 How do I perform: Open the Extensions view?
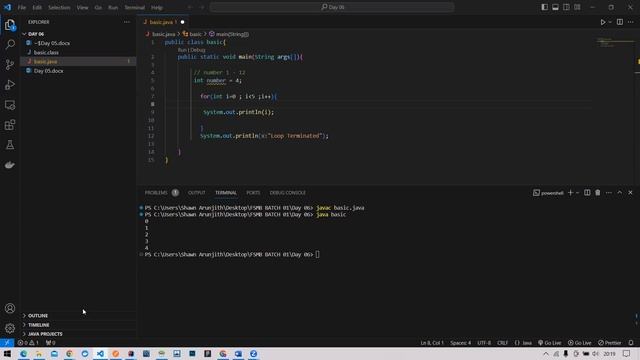(x=10, y=125)
